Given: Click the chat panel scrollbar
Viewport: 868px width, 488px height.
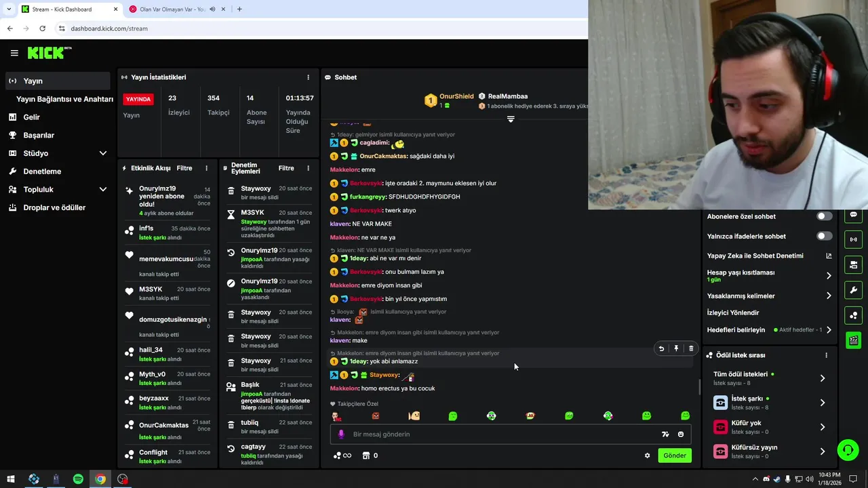Looking at the screenshot, I should click(699, 387).
